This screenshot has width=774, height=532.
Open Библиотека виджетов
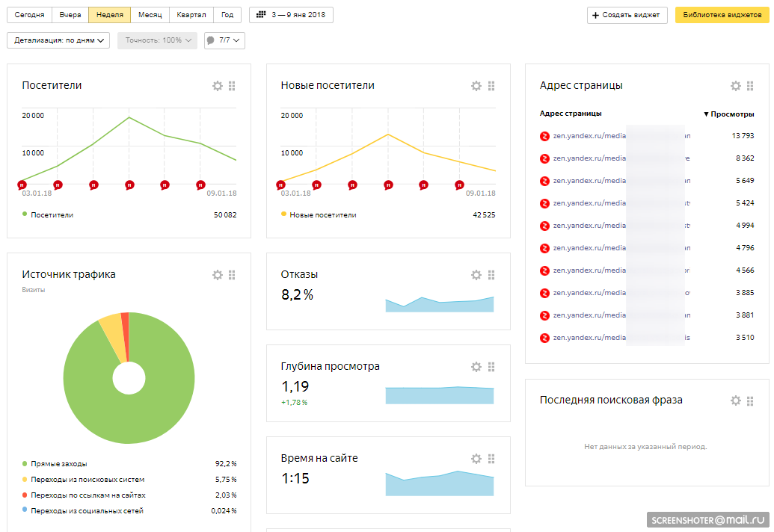pos(722,15)
